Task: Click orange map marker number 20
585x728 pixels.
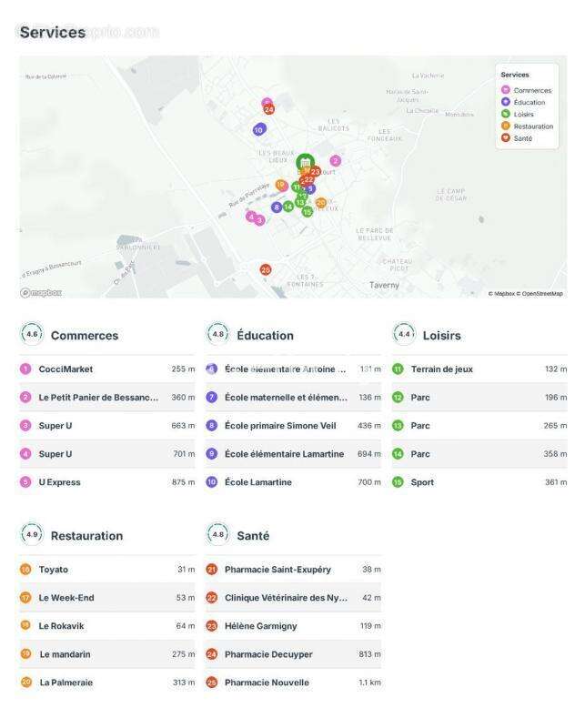Action: click(x=321, y=203)
